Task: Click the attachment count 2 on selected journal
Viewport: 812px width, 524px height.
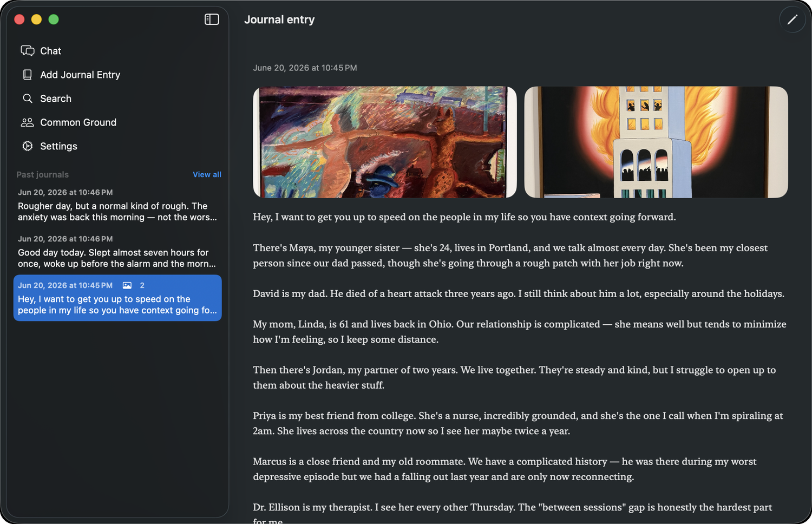Action: [x=142, y=285]
